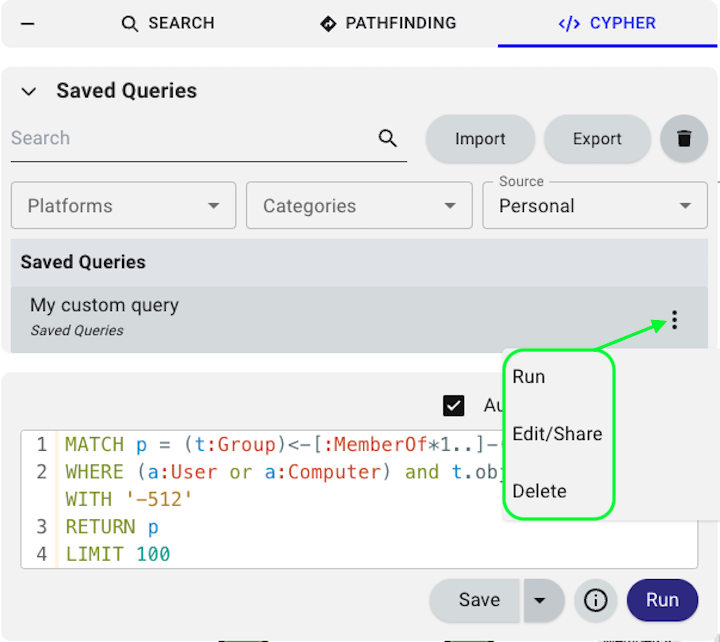Open the Platforms dropdown
The width and height of the screenshot is (720, 642).
124,205
